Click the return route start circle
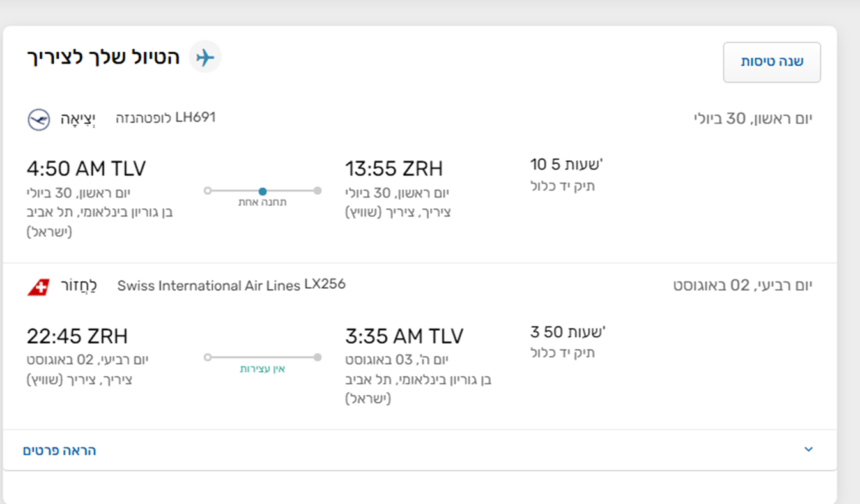The width and height of the screenshot is (860, 504). pyautogui.click(x=208, y=358)
